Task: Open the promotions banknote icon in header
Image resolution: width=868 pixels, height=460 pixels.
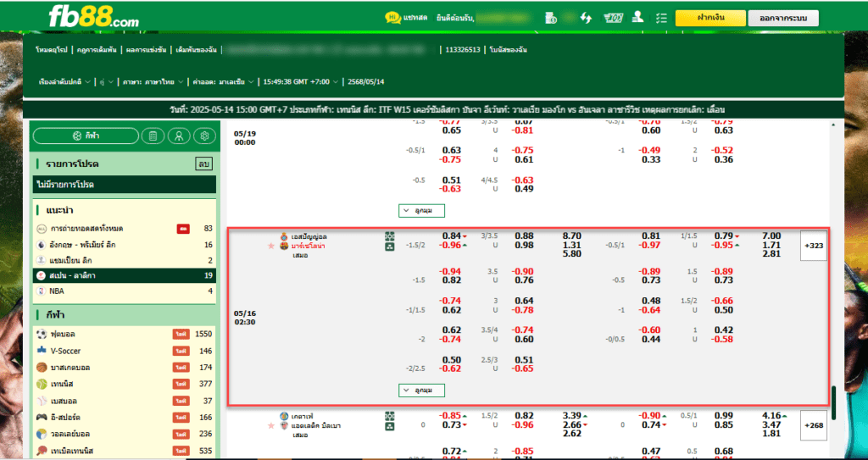Action: [x=614, y=18]
